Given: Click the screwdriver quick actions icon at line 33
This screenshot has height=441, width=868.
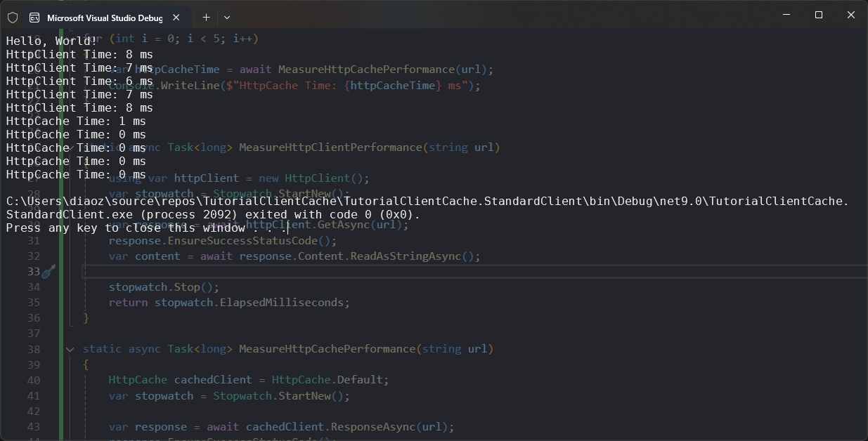Looking at the screenshot, I should [x=48, y=272].
